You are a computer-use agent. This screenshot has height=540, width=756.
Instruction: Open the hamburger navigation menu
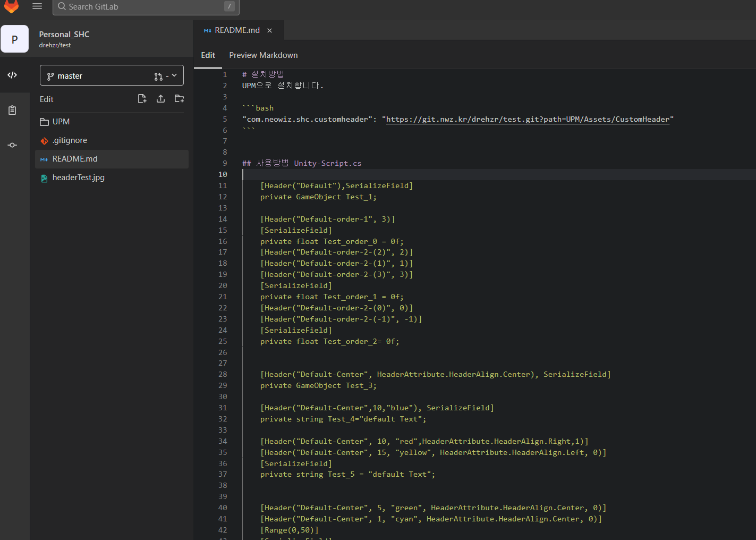tap(37, 6)
